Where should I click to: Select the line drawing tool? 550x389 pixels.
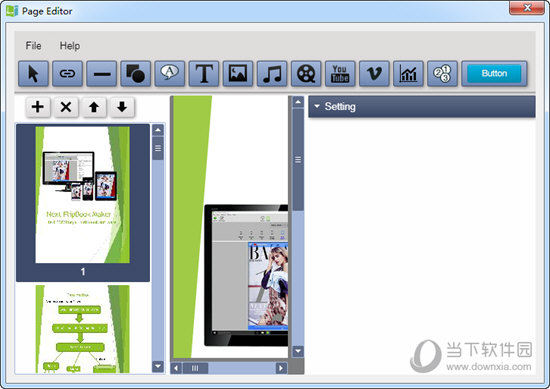tap(101, 74)
